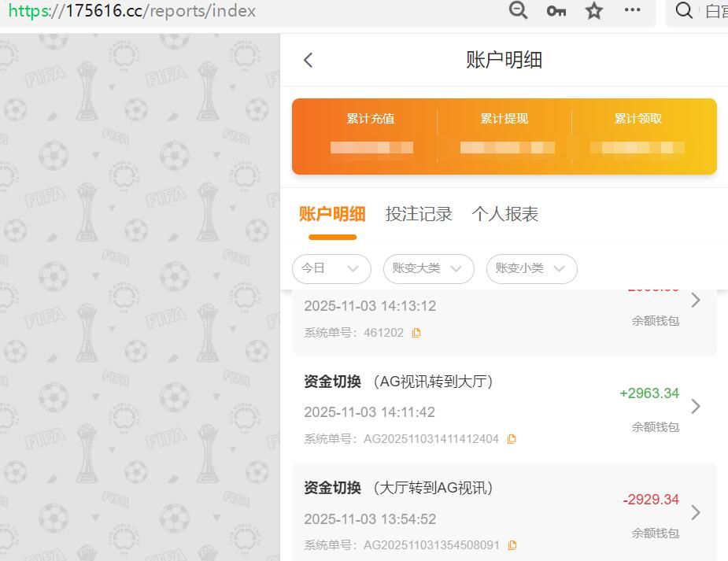Expand the -2929.34 资金切换 record details
Image resolution: width=728 pixels, height=561 pixels.
pyautogui.click(x=695, y=513)
